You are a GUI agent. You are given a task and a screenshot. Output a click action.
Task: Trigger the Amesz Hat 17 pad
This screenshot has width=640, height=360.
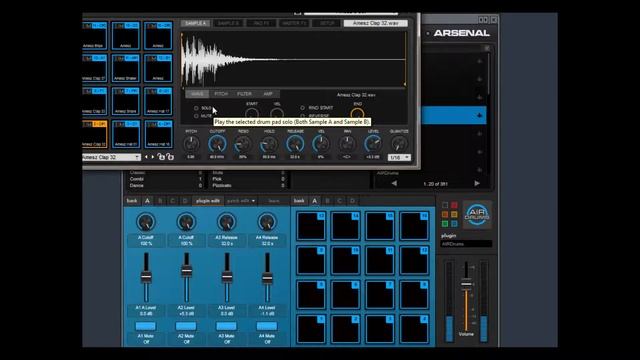[x=158, y=101]
